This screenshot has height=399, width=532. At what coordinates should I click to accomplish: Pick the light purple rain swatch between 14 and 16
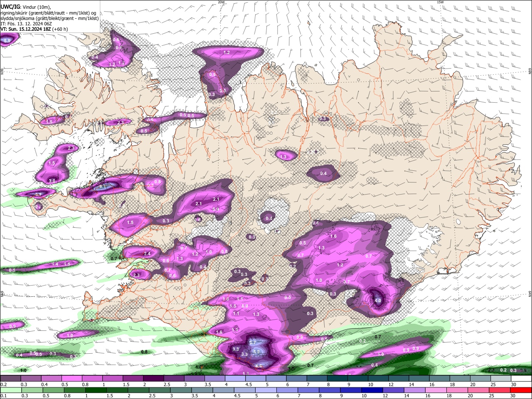(415, 390)
